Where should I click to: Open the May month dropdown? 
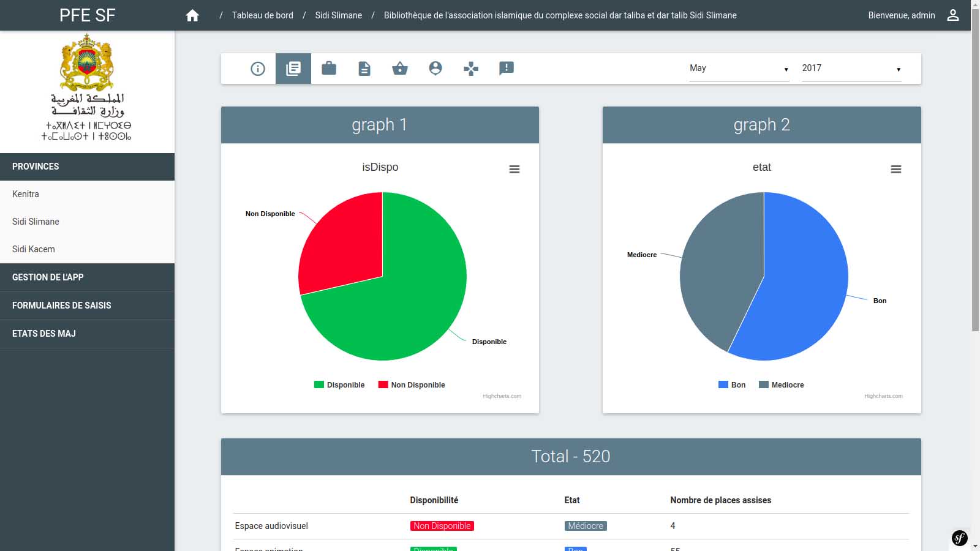point(739,69)
